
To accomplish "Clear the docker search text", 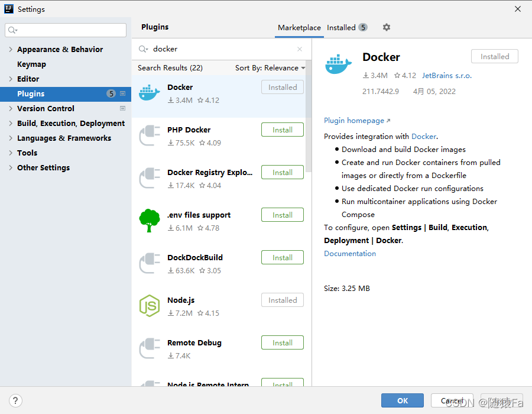I will (300, 49).
